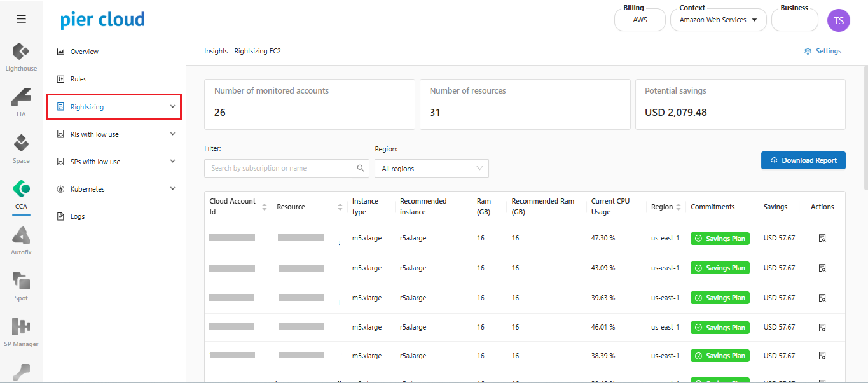Open the Logs menu item
Image resolution: width=868 pixels, height=383 pixels.
pyautogui.click(x=78, y=216)
